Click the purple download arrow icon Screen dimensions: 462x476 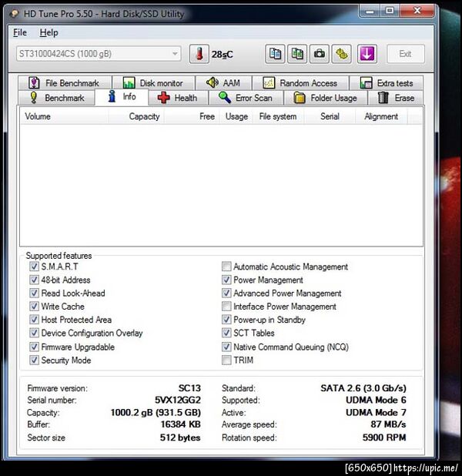point(367,54)
